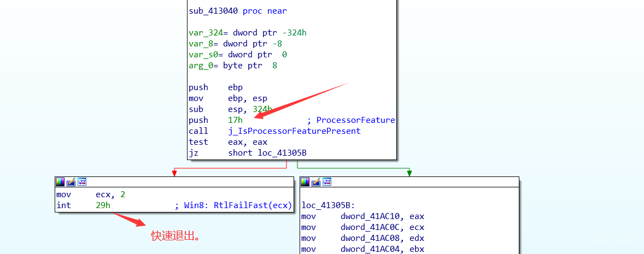Click 'int 29h' instruction
The image size is (644, 254).
pos(84,205)
